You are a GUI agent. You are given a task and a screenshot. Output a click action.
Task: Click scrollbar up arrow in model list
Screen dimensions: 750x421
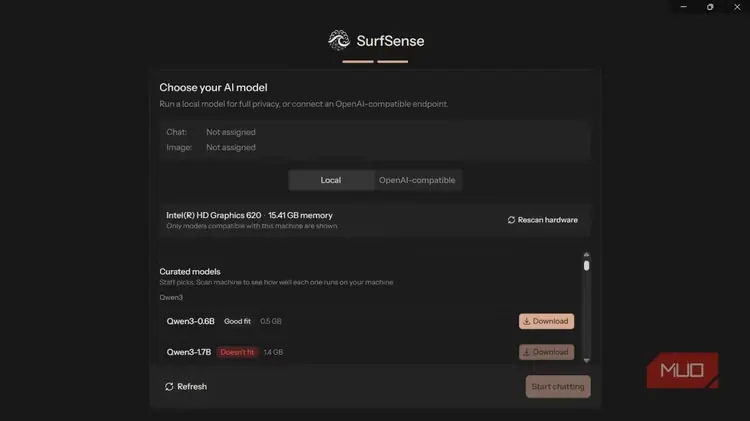point(586,255)
